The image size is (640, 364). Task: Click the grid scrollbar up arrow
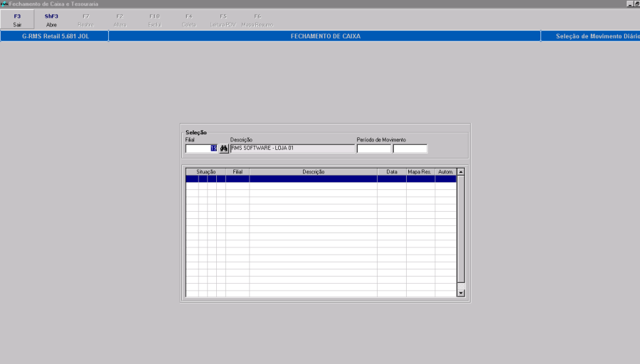pos(461,172)
